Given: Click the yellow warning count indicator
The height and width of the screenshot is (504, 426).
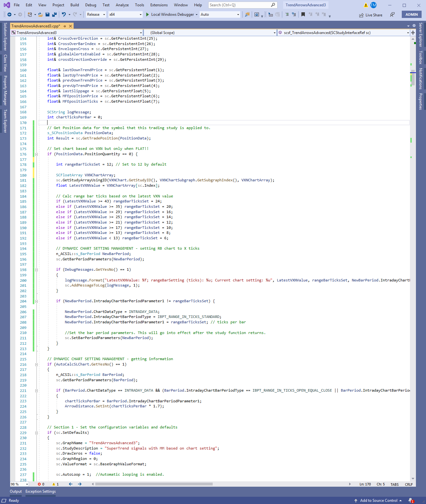Looking at the screenshot, I should click(56, 484).
